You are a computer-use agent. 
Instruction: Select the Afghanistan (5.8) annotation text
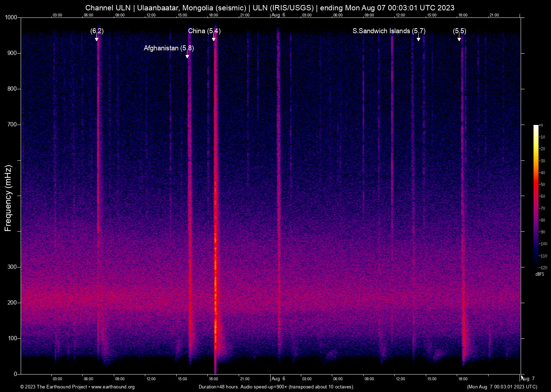pos(168,48)
